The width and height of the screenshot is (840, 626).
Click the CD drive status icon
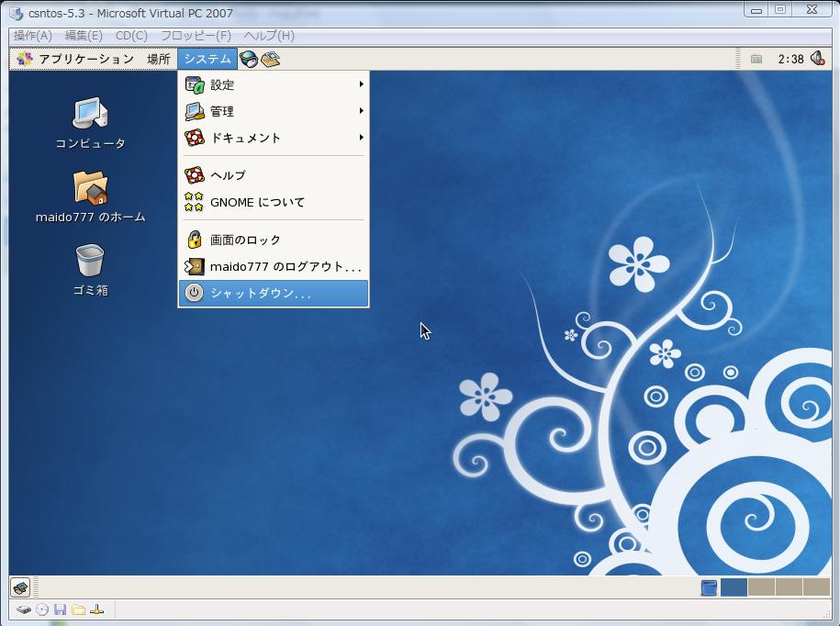[42, 609]
